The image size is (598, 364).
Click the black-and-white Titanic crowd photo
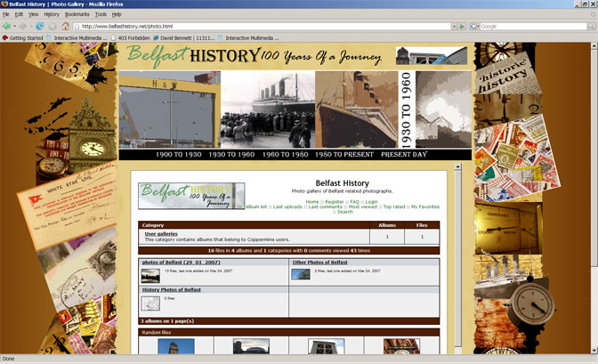268,109
